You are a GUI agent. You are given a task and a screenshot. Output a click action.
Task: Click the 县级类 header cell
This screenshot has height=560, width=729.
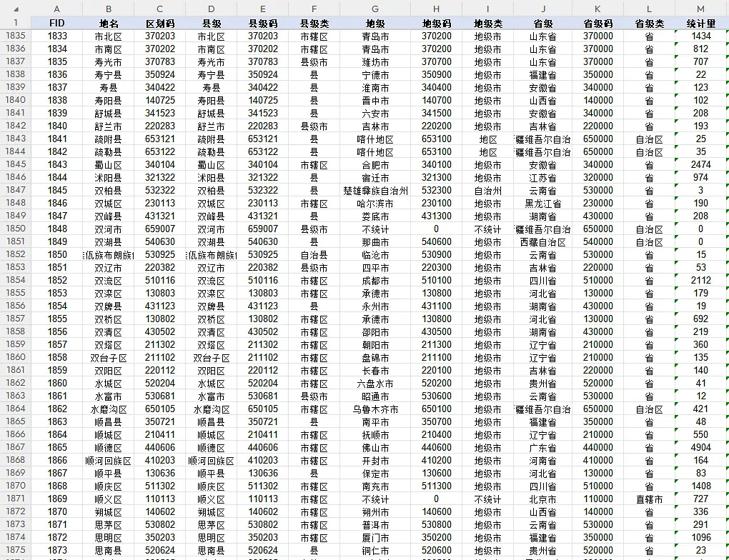coord(314,24)
